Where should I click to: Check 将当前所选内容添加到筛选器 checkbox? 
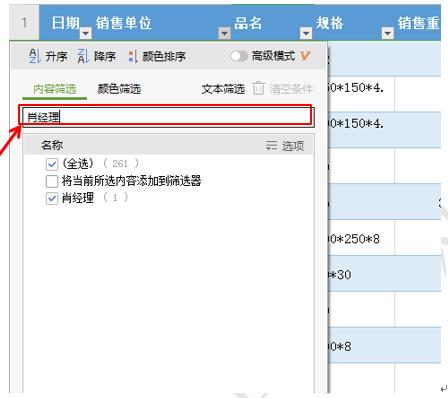(x=52, y=181)
